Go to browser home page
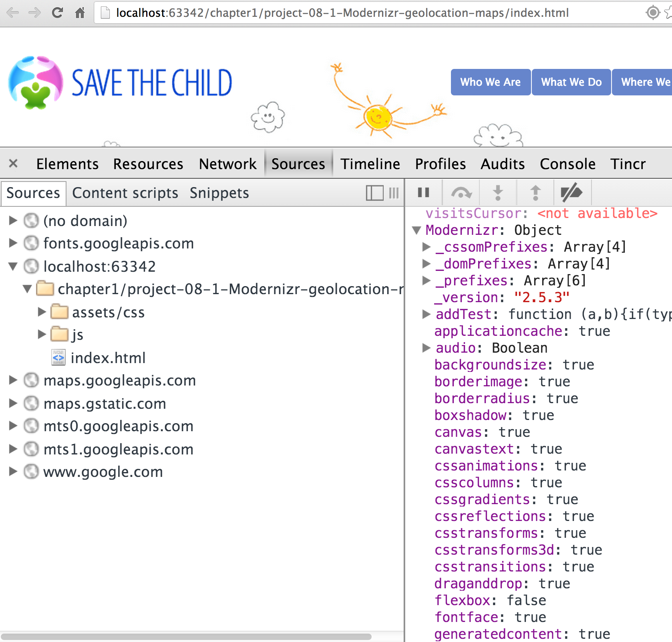This screenshot has height=642, width=672. coord(80,13)
